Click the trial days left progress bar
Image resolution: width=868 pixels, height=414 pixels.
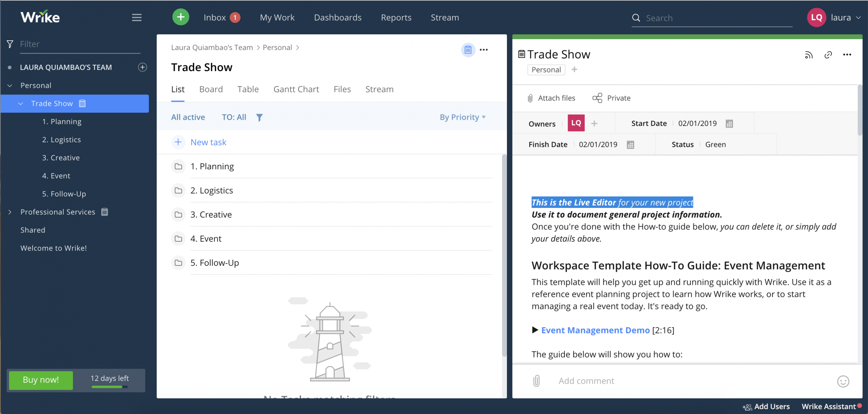pos(110,387)
